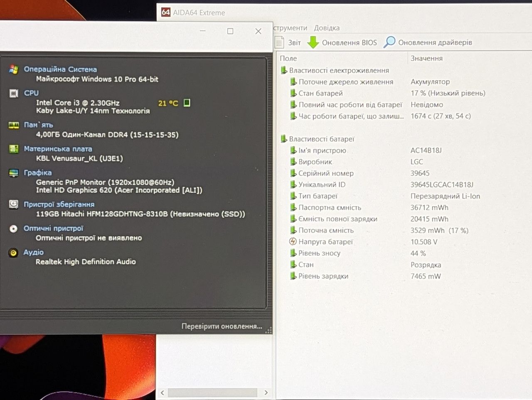Open the partially hidden Інструменти menu

[x=290, y=28]
